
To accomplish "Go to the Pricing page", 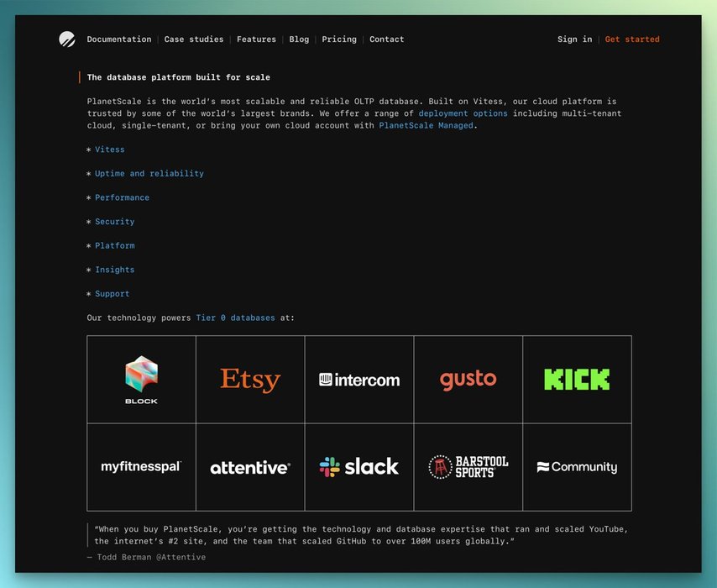I will tap(339, 39).
